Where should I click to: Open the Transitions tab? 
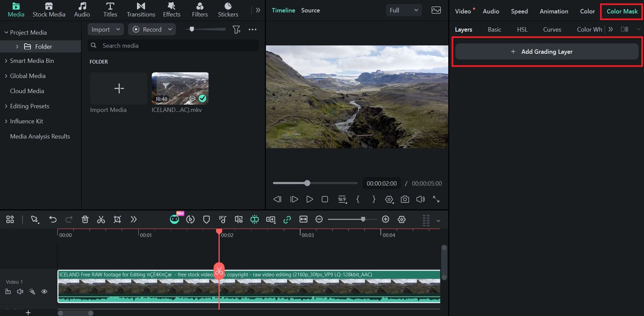click(141, 10)
